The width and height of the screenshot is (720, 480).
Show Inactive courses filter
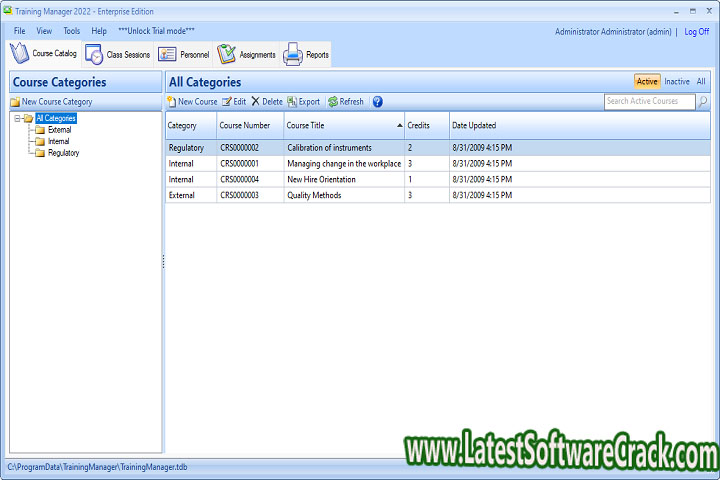677,81
